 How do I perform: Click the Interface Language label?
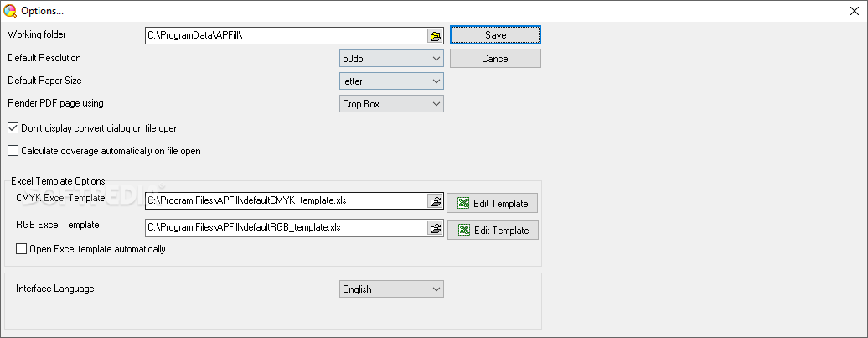click(x=54, y=289)
